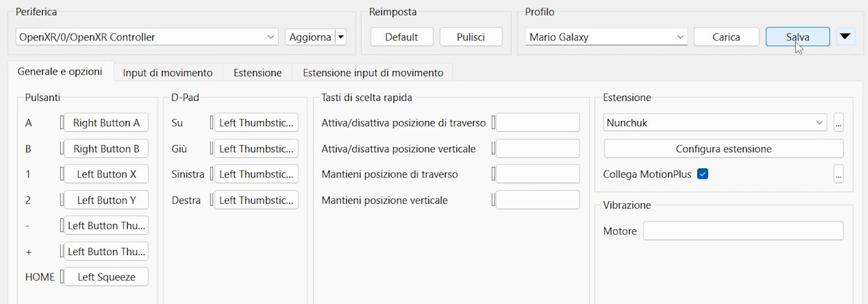Screen dimensions: 868x304
Task: Disable the Collega MotionPlus checkbox
Action: [x=703, y=174]
